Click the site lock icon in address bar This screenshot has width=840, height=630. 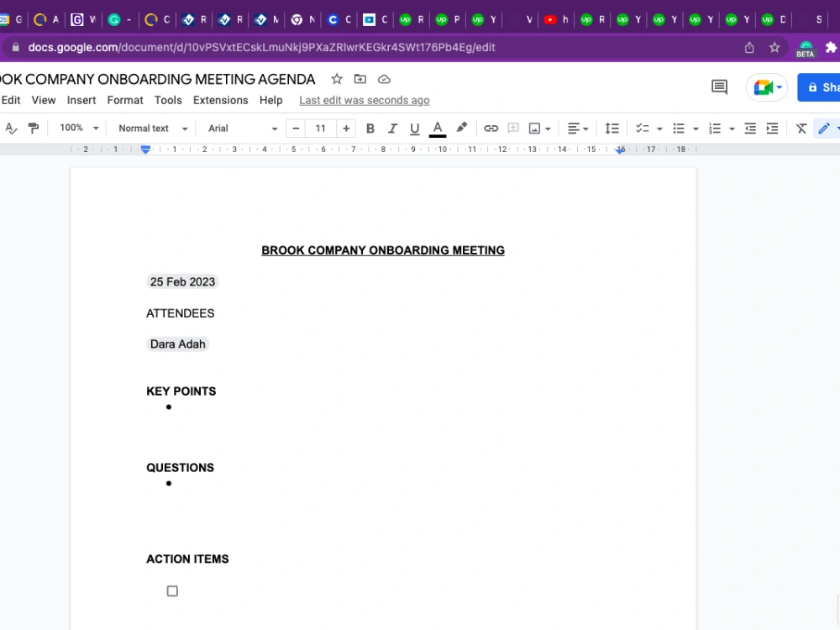coord(15,47)
